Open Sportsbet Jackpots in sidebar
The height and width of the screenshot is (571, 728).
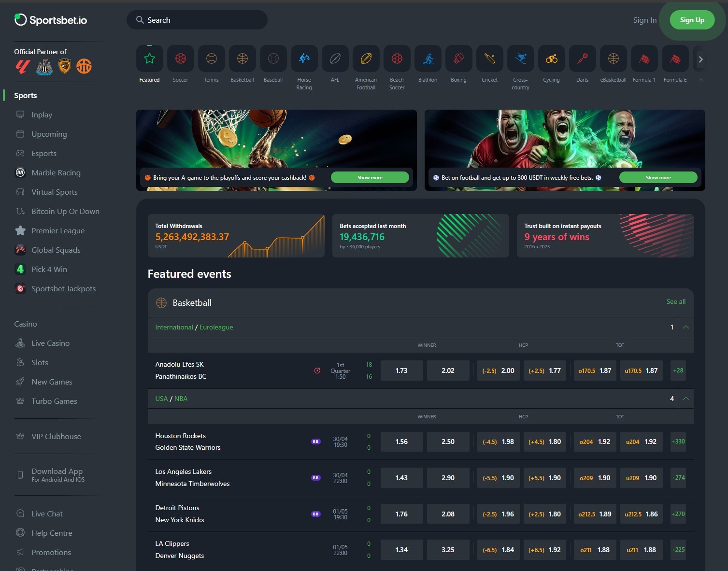click(63, 289)
